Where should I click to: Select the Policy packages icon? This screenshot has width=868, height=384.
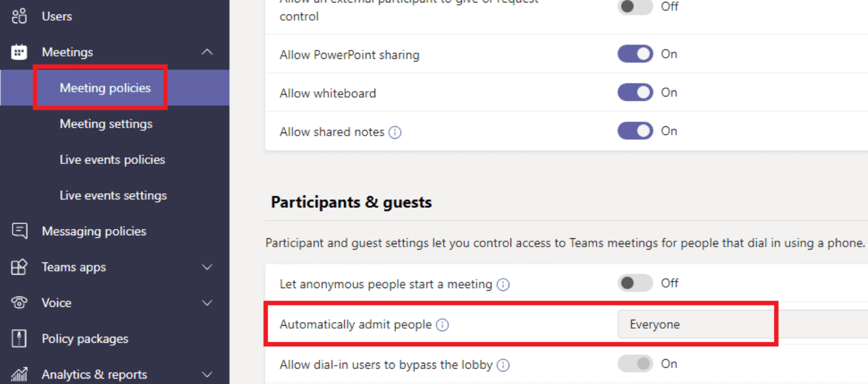click(x=18, y=338)
